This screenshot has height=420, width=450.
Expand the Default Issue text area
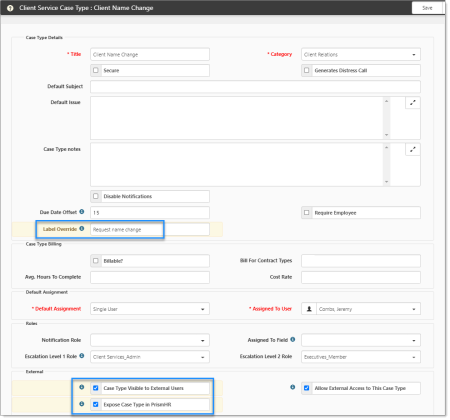pos(413,103)
